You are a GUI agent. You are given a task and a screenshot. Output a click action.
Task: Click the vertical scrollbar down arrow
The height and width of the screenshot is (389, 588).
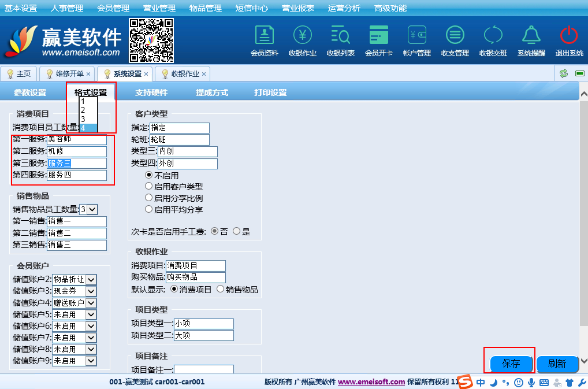(583, 360)
